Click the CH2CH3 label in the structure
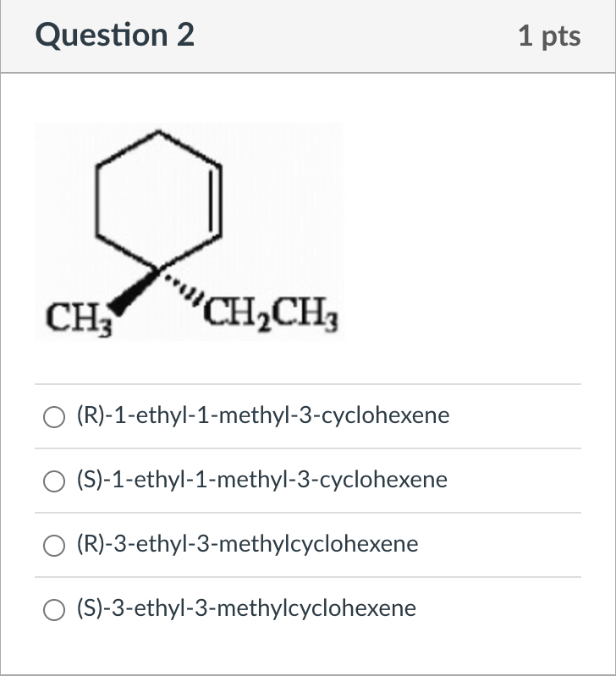The width and height of the screenshot is (616, 676). click(x=271, y=314)
